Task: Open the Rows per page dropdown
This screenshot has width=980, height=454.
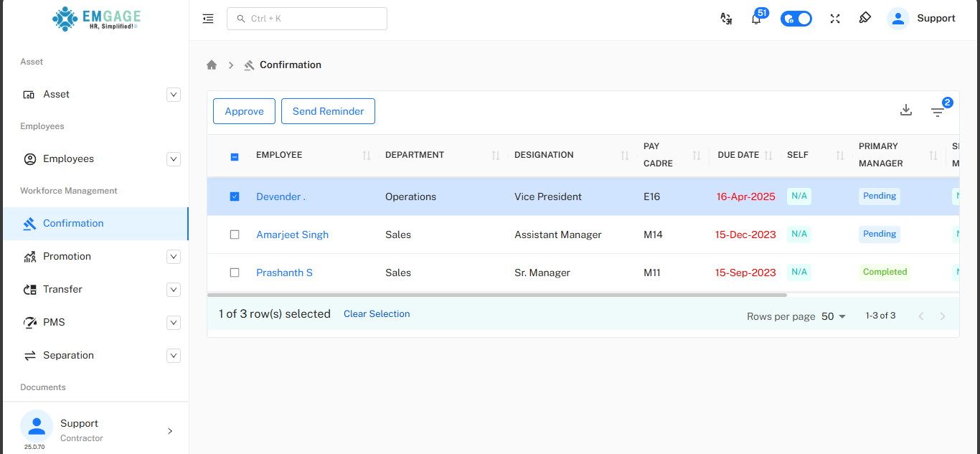Action: coord(834,316)
